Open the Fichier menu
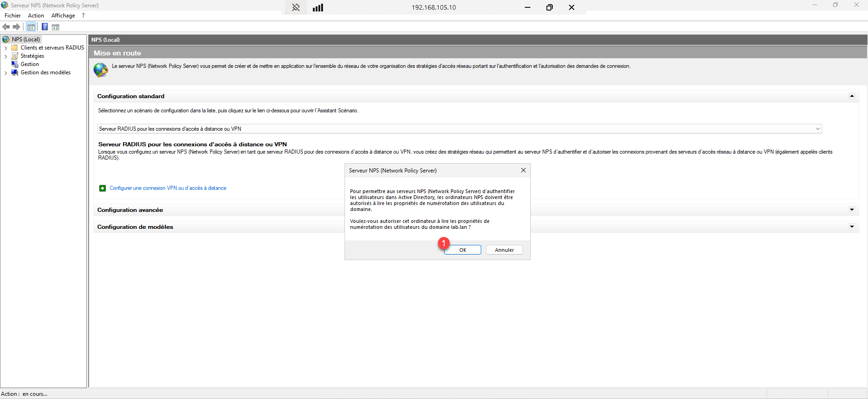 click(x=12, y=16)
